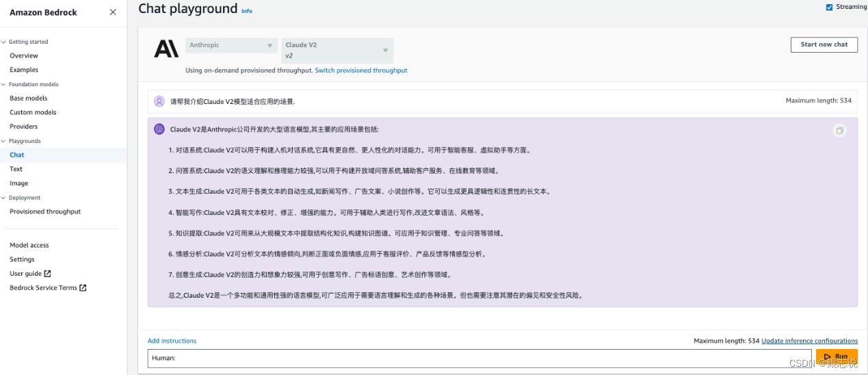Click the Chat playground heading
Image resolution: width=868 pixels, height=375 pixels.
(187, 8)
